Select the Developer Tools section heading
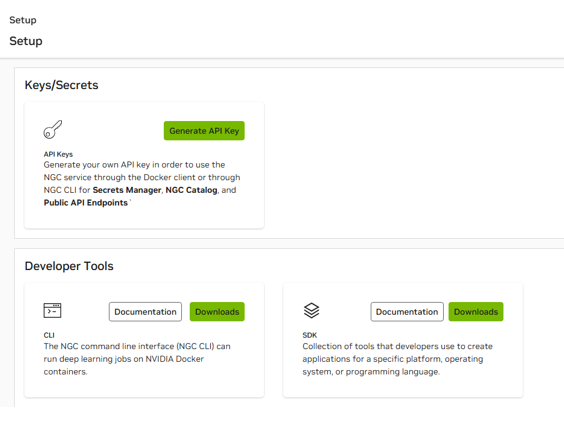This screenshot has height=421, width=564. 69,266
